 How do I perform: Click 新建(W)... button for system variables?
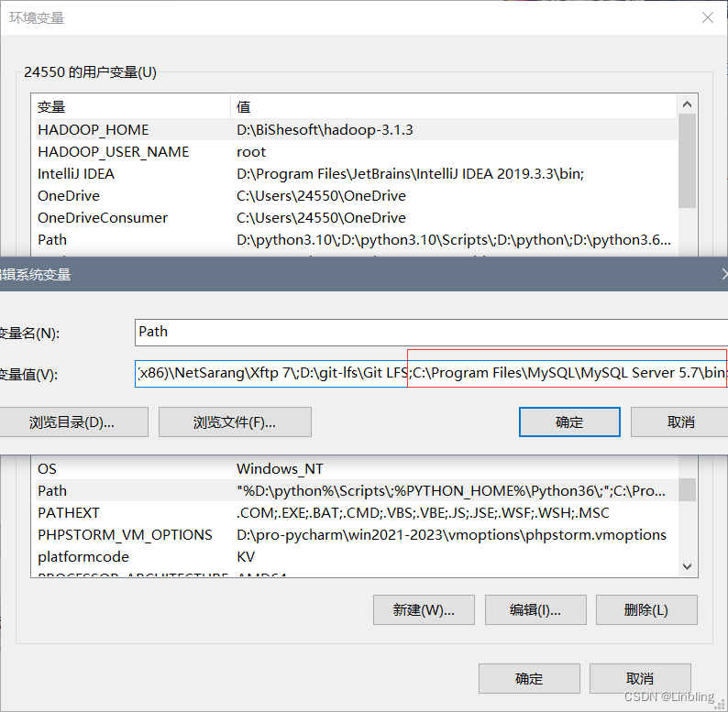tap(424, 610)
